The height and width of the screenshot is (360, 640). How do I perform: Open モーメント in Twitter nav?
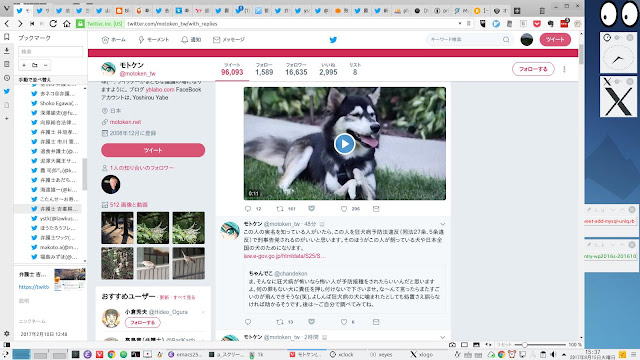tap(153, 40)
